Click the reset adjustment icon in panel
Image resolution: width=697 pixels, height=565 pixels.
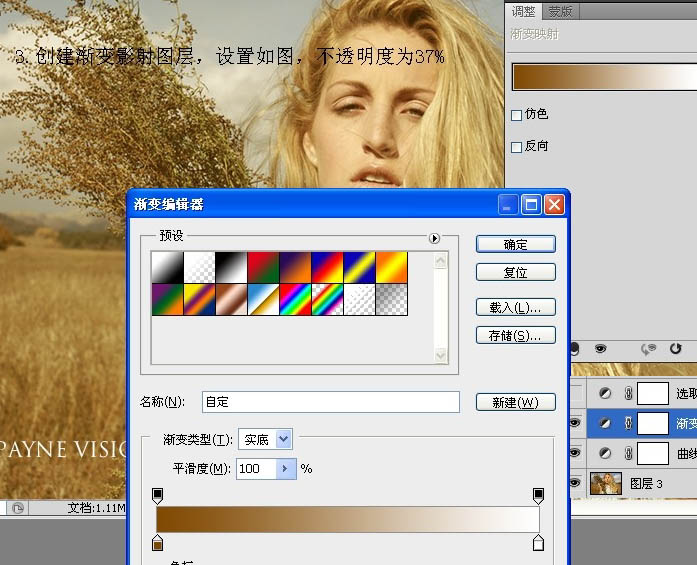pyautogui.click(x=676, y=348)
